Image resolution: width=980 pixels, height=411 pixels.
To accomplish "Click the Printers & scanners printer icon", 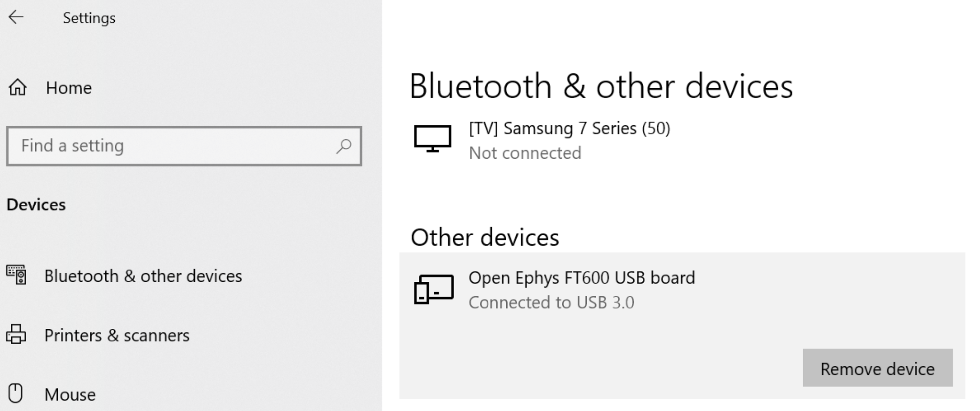I will [16, 334].
